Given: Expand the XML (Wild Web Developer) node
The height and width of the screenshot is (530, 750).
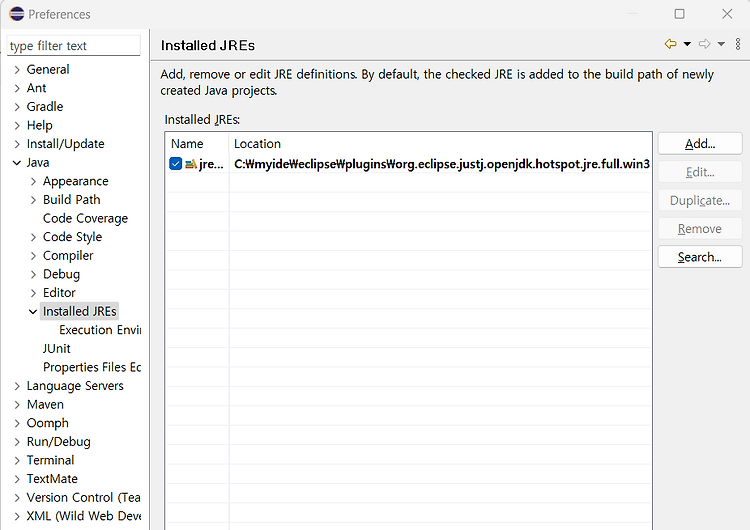Looking at the screenshot, I should click(17, 517).
